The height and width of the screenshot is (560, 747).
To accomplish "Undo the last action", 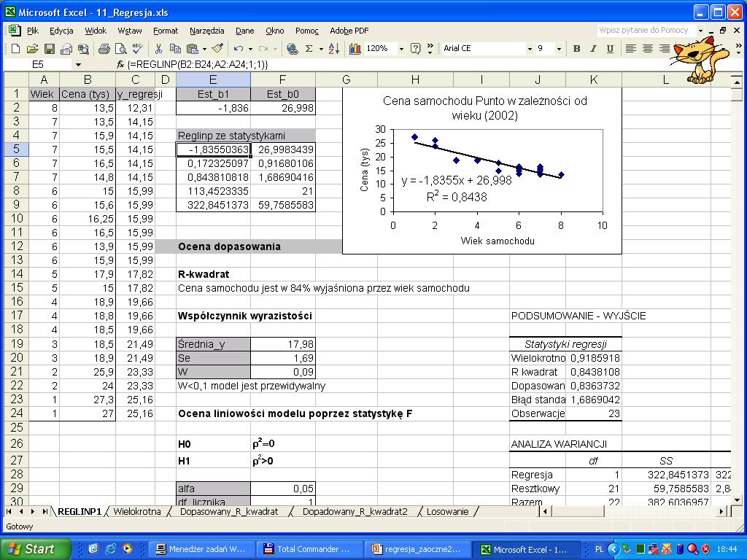I will click(239, 49).
